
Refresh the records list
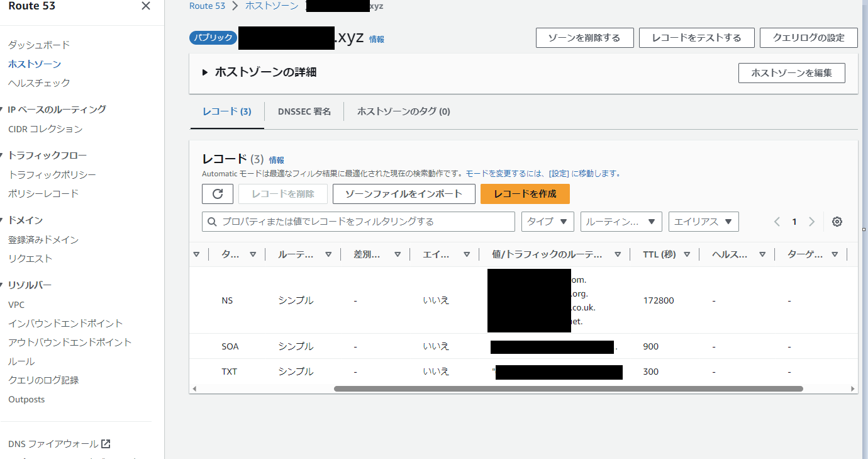click(218, 194)
